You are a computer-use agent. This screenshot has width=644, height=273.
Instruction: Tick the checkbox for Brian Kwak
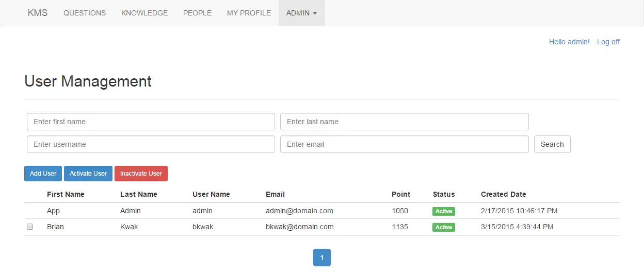(30, 227)
